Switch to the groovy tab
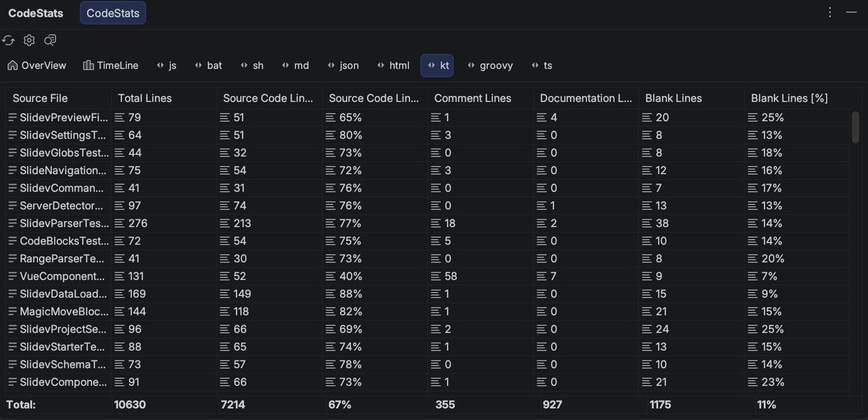 pyautogui.click(x=490, y=65)
